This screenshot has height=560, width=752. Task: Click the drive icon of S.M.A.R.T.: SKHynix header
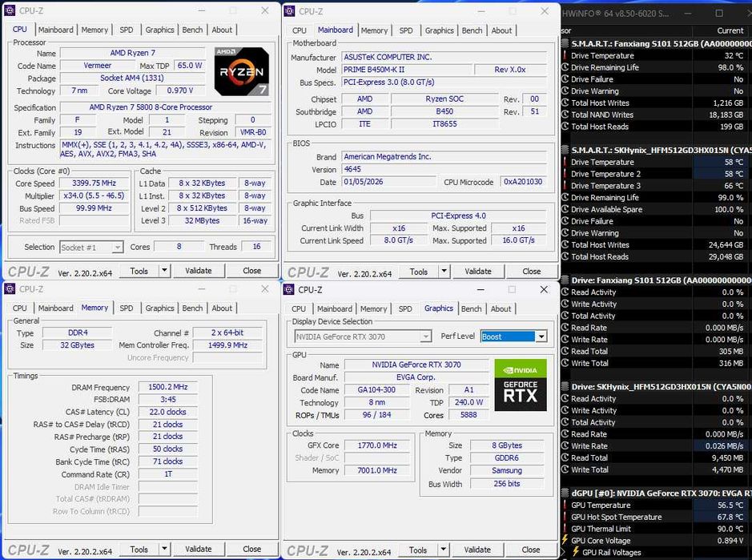565,150
